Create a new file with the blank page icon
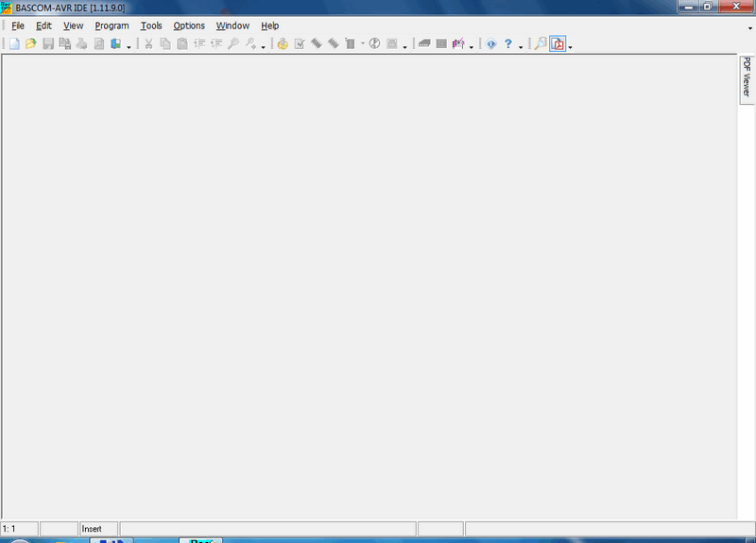Screen dimensions: 756x543 coord(14,43)
